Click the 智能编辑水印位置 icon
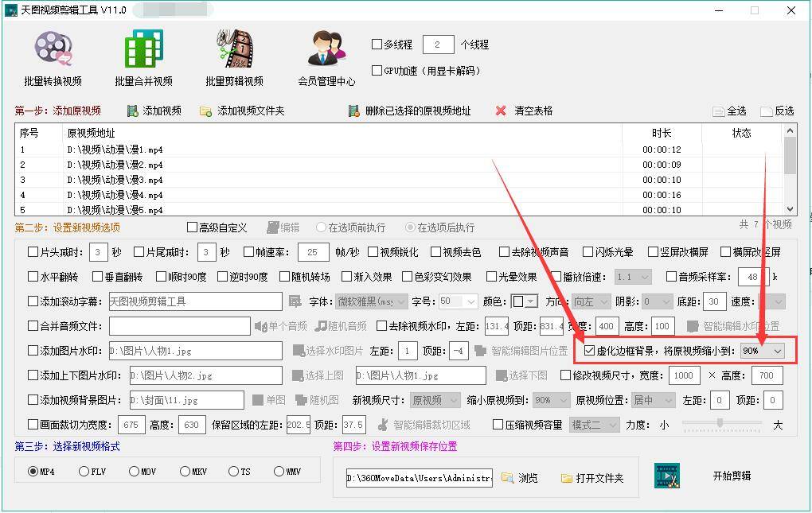The image size is (812, 513). [693, 326]
